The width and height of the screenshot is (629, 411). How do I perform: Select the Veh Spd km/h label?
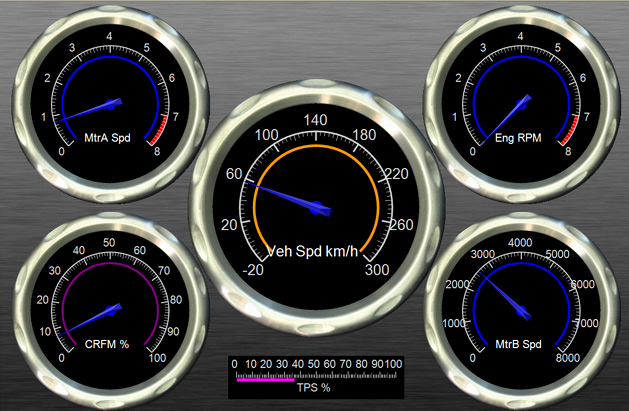pos(312,251)
